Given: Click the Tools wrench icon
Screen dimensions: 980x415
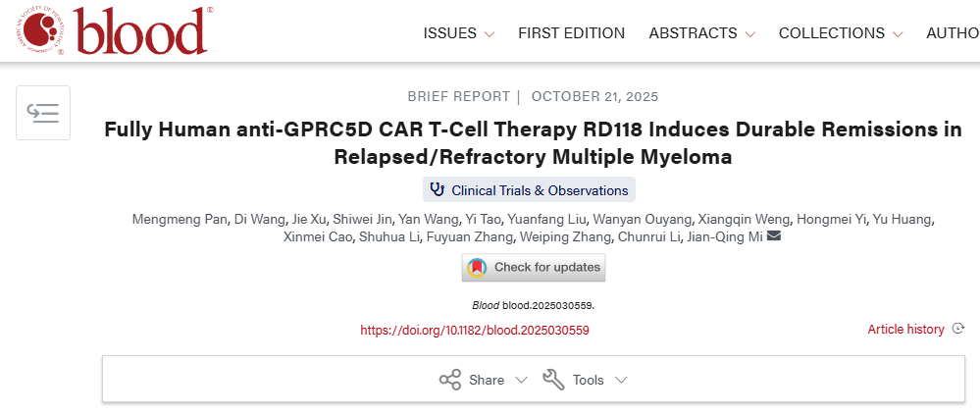Looking at the screenshot, I should coord(553,380).
